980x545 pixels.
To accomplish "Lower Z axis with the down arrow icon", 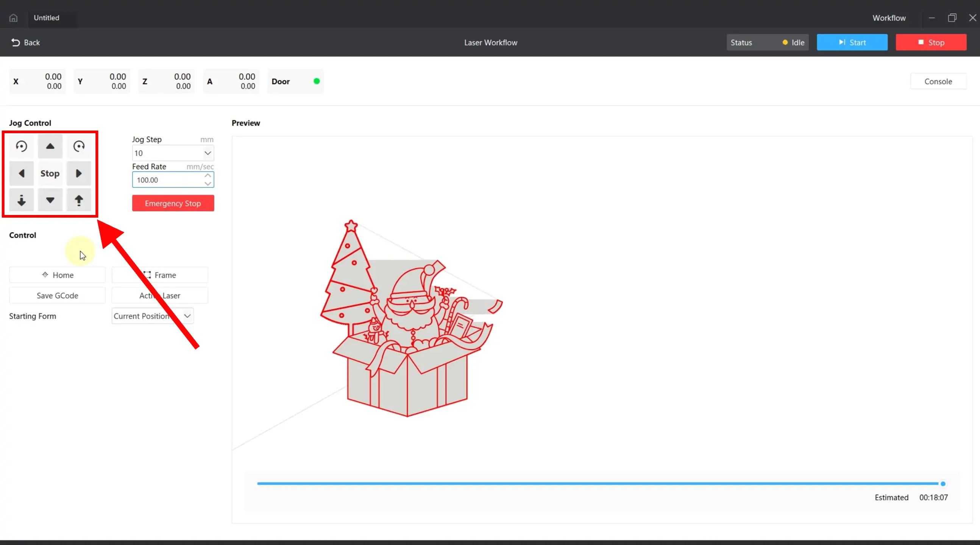I will (21, 200).
